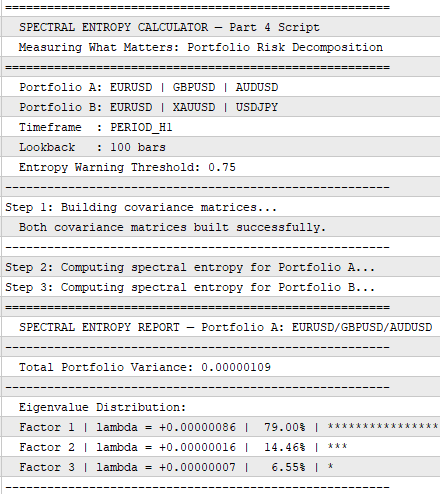The width and height of the screenshot is (440, 494).
Task: Select the Lookback 100 bars row
Action: tap(221, 147)
